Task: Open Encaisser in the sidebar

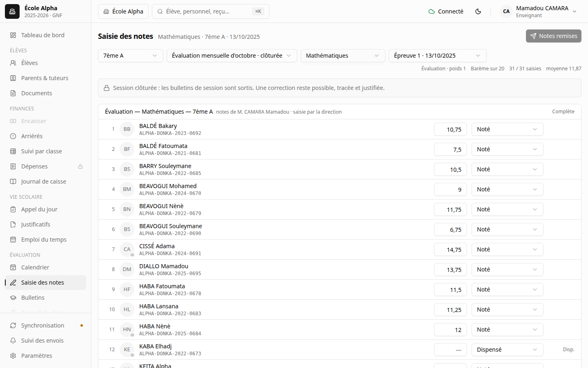Action: point(45,121)
